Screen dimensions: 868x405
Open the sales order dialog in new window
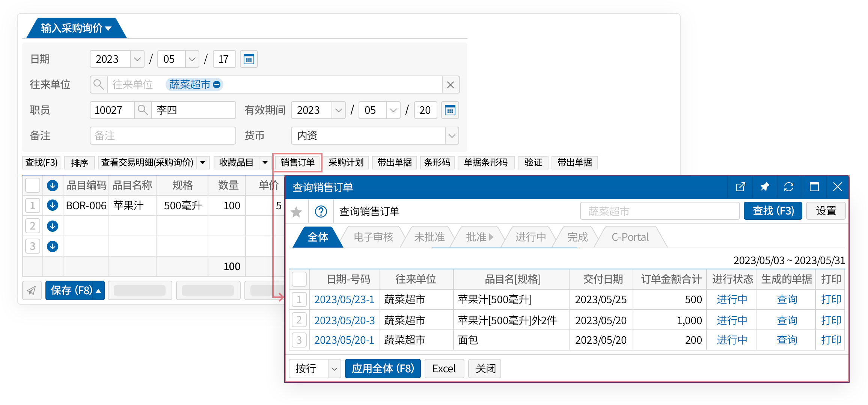pos(740,187)
